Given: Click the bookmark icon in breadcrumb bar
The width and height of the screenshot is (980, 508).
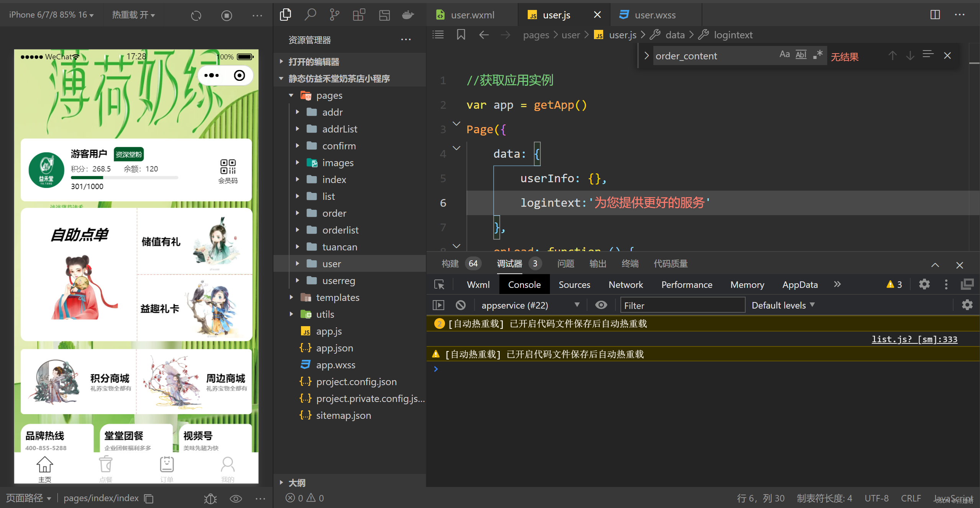Looking at the screenshot, I should [461, 35].
